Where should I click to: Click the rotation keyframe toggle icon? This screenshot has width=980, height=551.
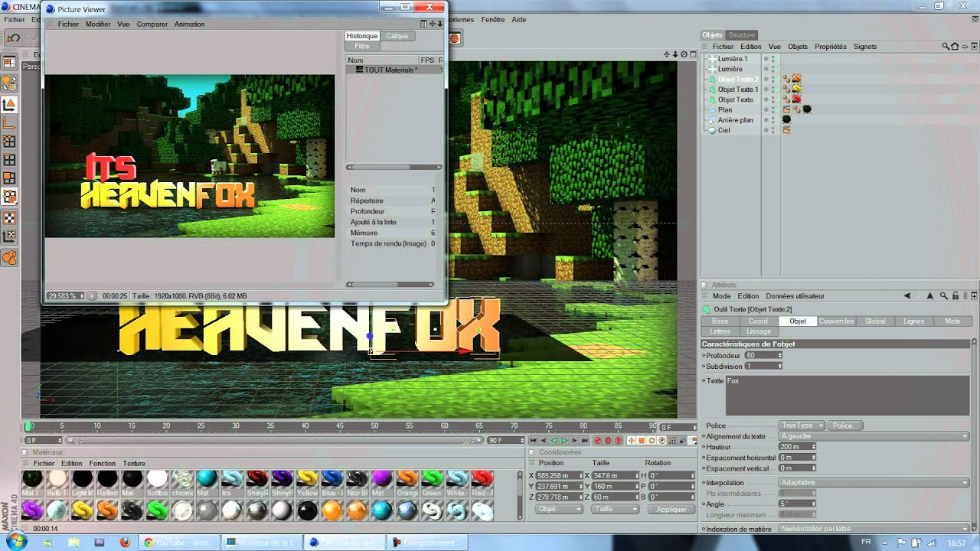click(x=652, y=440)
